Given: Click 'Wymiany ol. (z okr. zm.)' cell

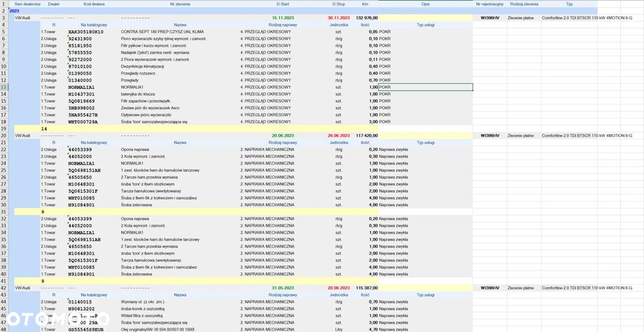Looking at the screenshot, I should pyautogui.click(x=144, y=302).
